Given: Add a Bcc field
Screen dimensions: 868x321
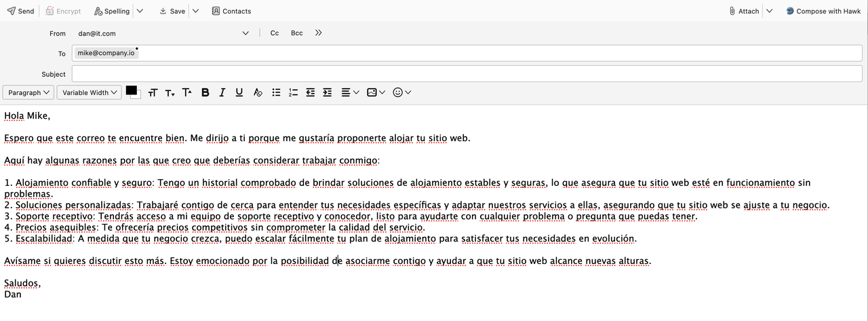Looking at the screenshot, I should (297, 33).
